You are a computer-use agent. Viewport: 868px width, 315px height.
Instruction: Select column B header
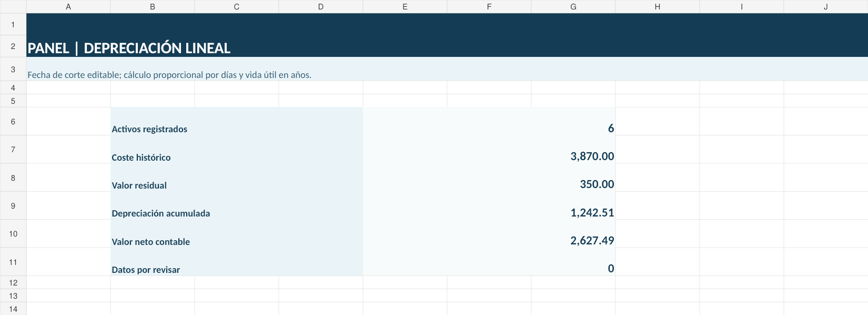[x=153, y=7]
